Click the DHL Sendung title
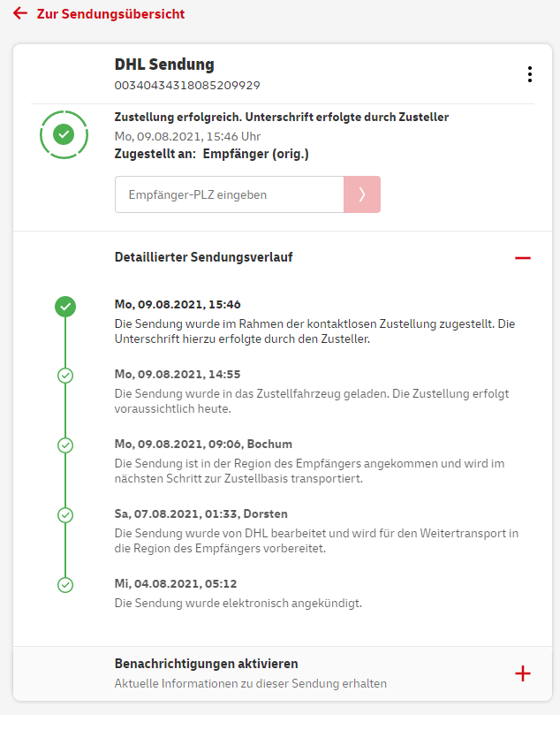The width and height of the screenshot is (560, 730). (x=164, y=65)
